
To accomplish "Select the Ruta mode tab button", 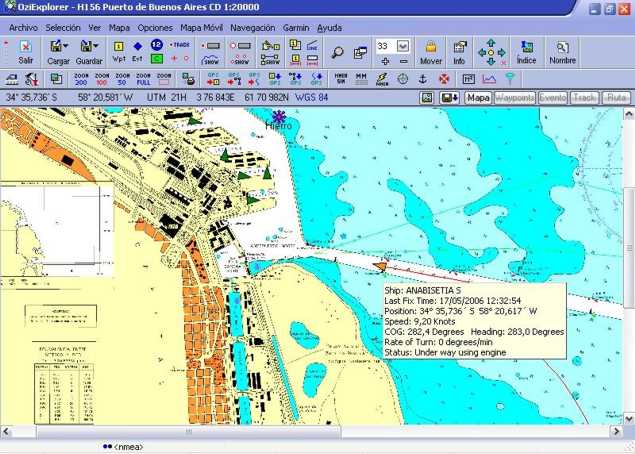I will (x=616, y=98).
